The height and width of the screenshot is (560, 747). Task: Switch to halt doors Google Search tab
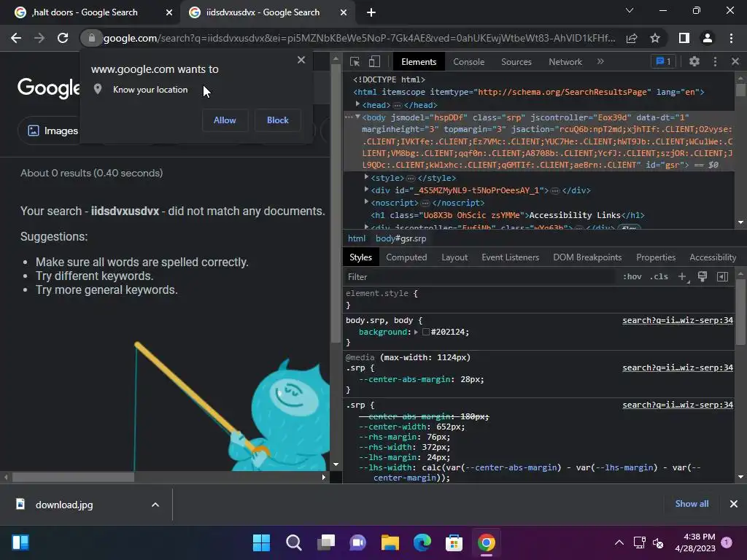85,12
